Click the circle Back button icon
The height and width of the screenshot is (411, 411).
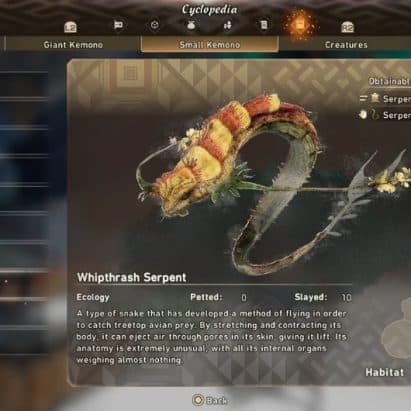pyautogui.click(x=198, y=400)
